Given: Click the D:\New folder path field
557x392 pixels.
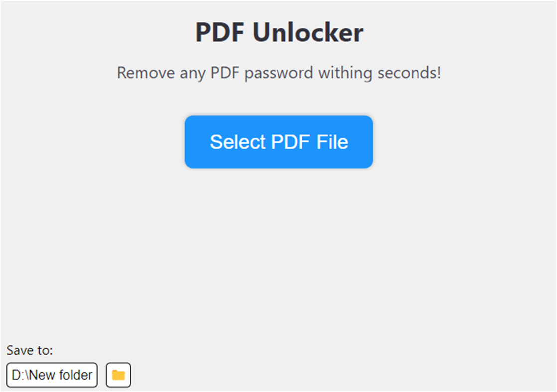Looking at the screenshot, I should tap(52, 375).
